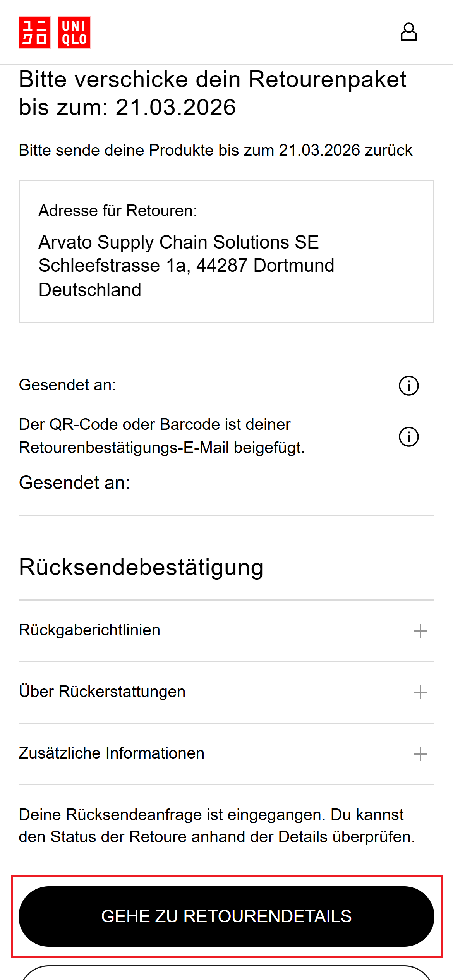This screenshot has height=980, width=453.
Task: Click the red katakana UNIQLO logo
Action: point(34,33)
